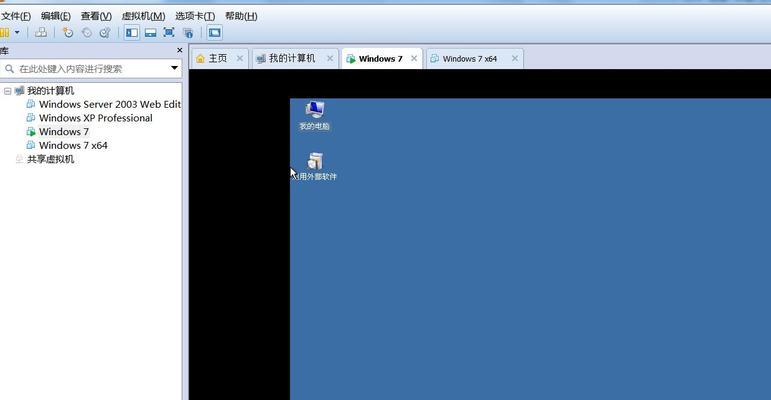Collapse the 我的计算机 tree node

[7, 91]
